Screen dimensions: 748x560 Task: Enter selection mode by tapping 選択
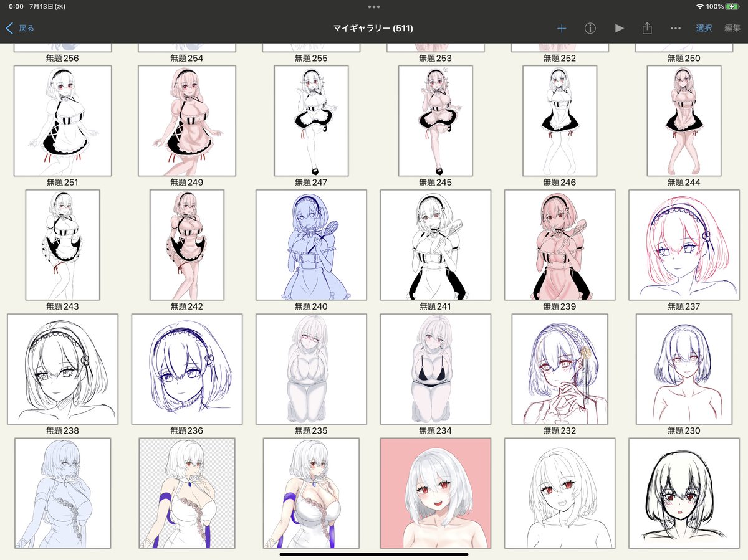(x=704, y=28)
